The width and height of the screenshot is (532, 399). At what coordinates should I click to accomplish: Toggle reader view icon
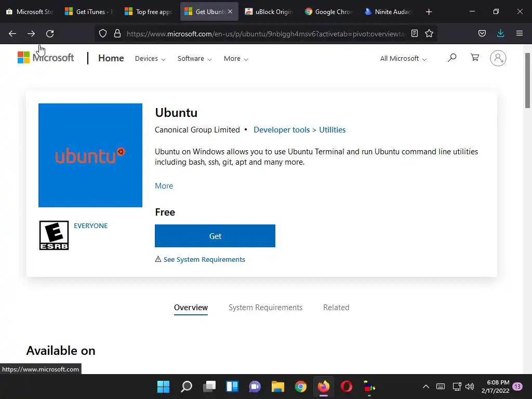coord(414,33)
